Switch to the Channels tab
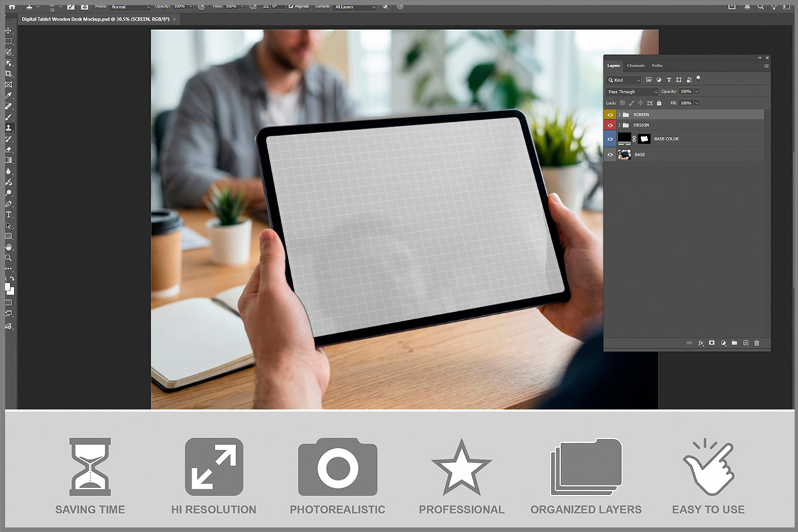Image resolution: width=798 pixels, height=532 pixels. pos(636,66)
